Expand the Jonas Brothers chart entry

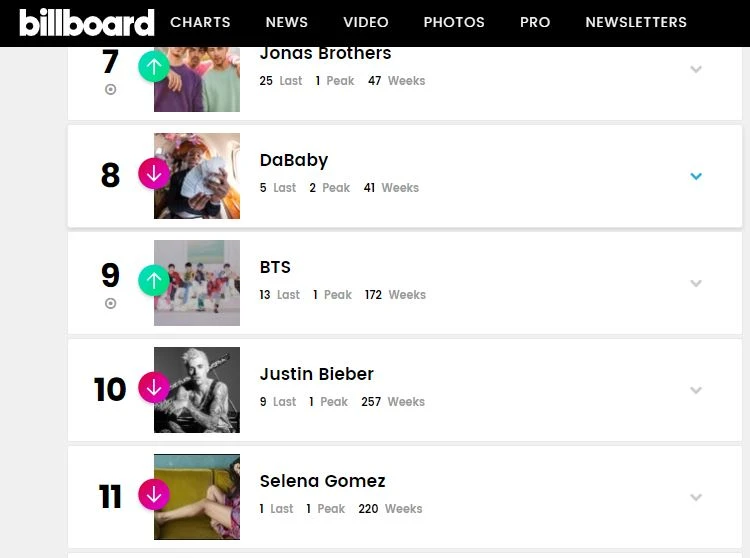pyautogui.click(x=696, y=69)
